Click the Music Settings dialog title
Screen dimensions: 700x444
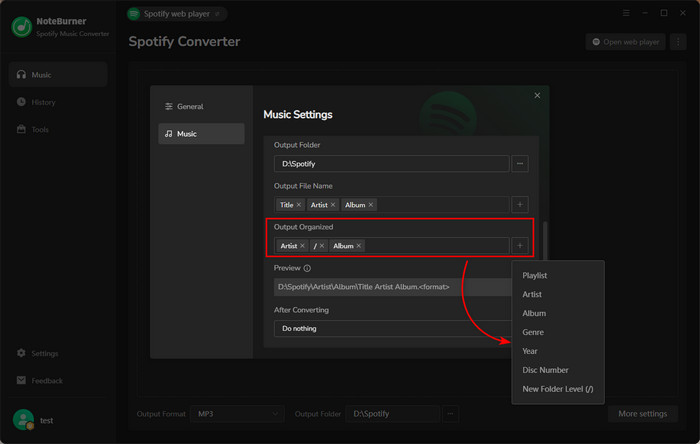coord(298,115)
